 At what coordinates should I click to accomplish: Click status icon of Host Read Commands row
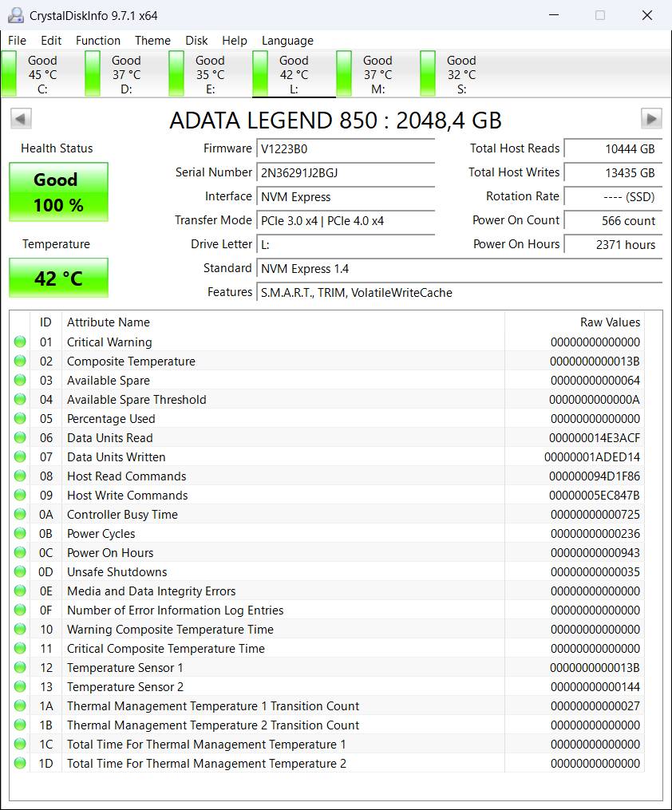(20, 476)
